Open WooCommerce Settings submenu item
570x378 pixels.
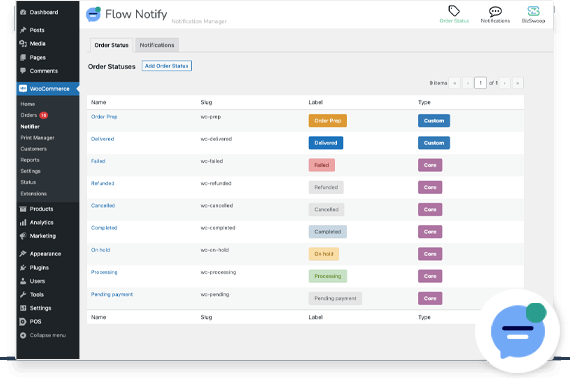coord(31,171)
